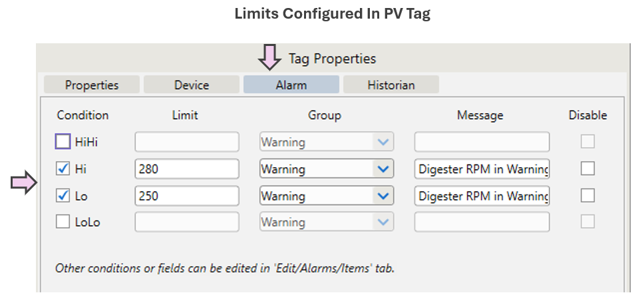Screen dimensions: 644x303
Task: Open the Group dropdown for Lo alarm
Action: tap(382, 196)
